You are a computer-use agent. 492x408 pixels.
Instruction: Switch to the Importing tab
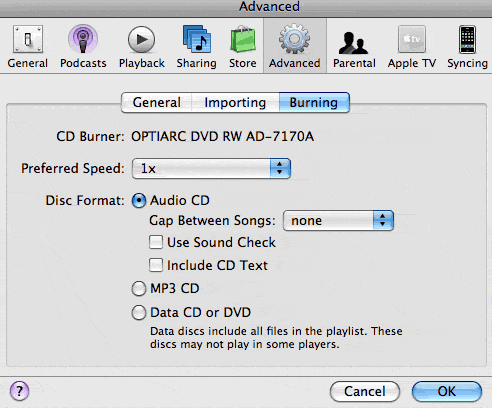coord(235,102)
